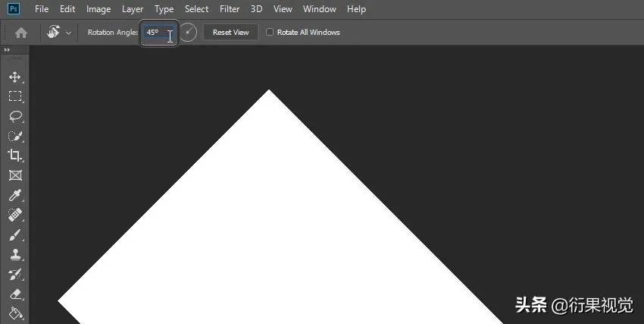Expand the collapsed toolbar panel arrows

coord(7,50)
